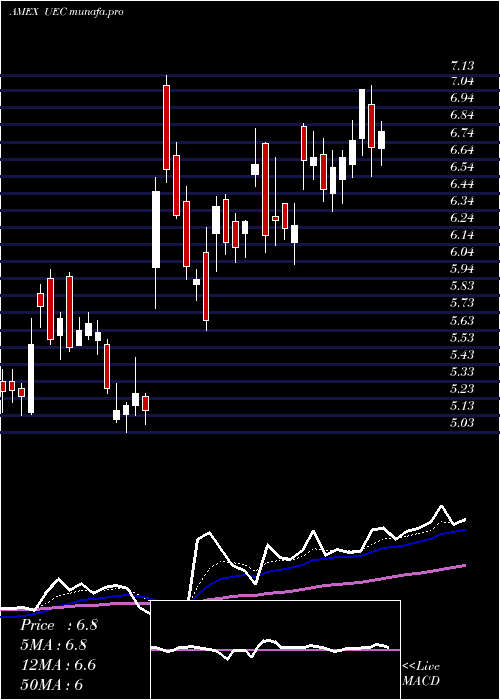
Task: Click the large white gap-up candlestick near 6.24
Action: (156, 229)
